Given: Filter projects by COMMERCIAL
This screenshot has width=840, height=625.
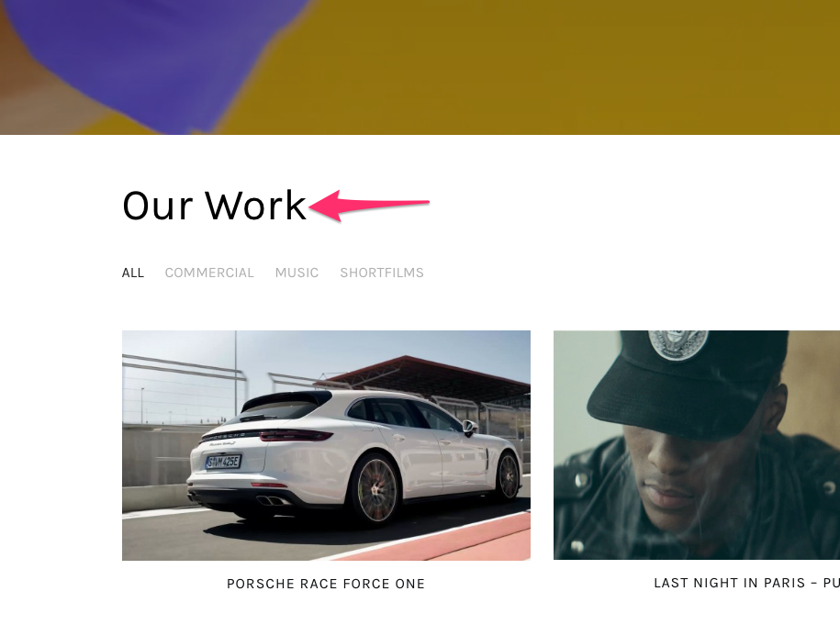Looking at the screenshot, I should pos(209,273).
